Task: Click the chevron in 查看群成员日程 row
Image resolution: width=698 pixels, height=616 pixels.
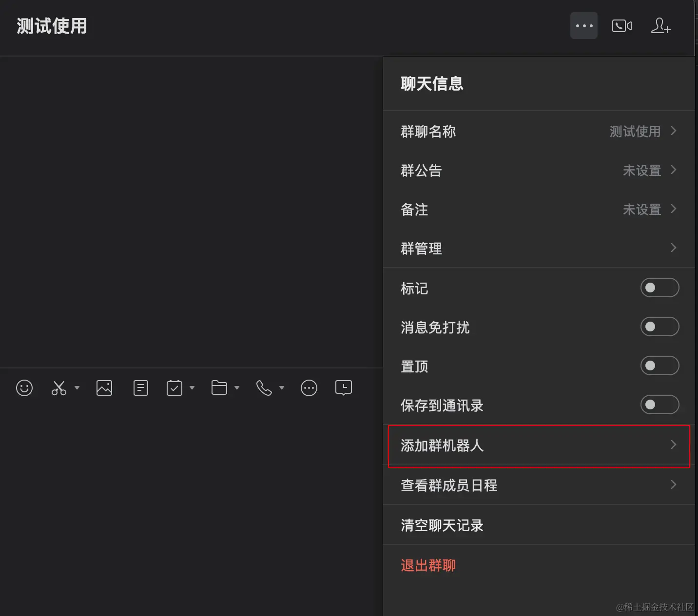Action: click(x=674, y=484)
